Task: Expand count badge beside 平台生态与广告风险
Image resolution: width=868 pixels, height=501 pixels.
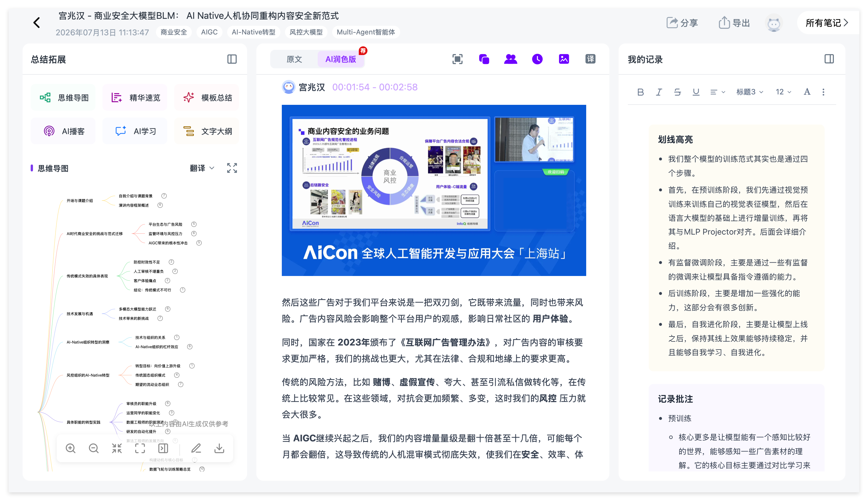Action: tap(194, 224)
